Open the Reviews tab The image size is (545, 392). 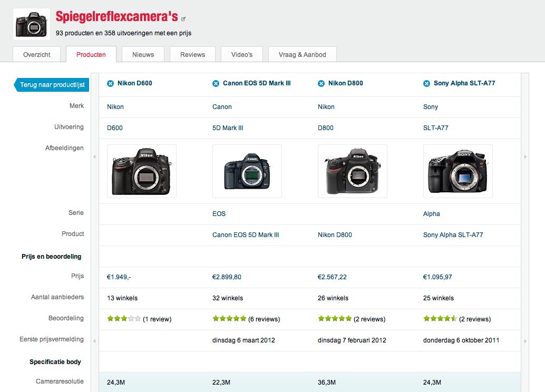tap(192, 55)
